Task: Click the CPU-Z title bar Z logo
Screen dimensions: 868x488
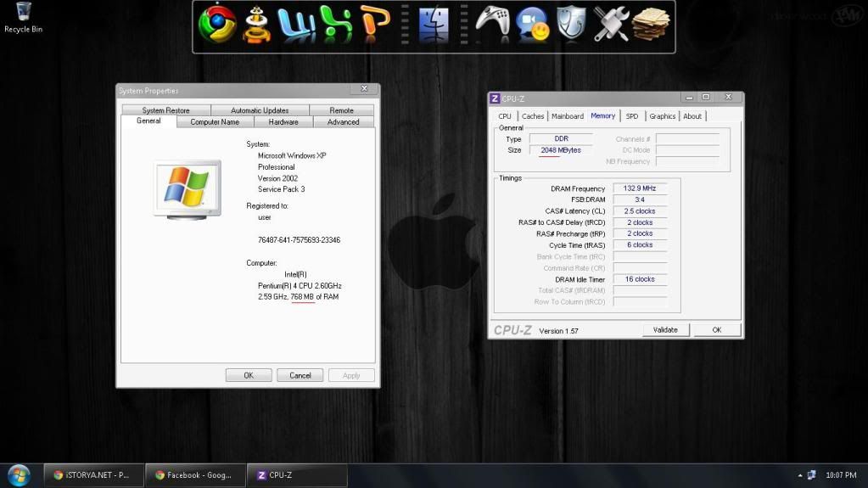Action: 495,98
